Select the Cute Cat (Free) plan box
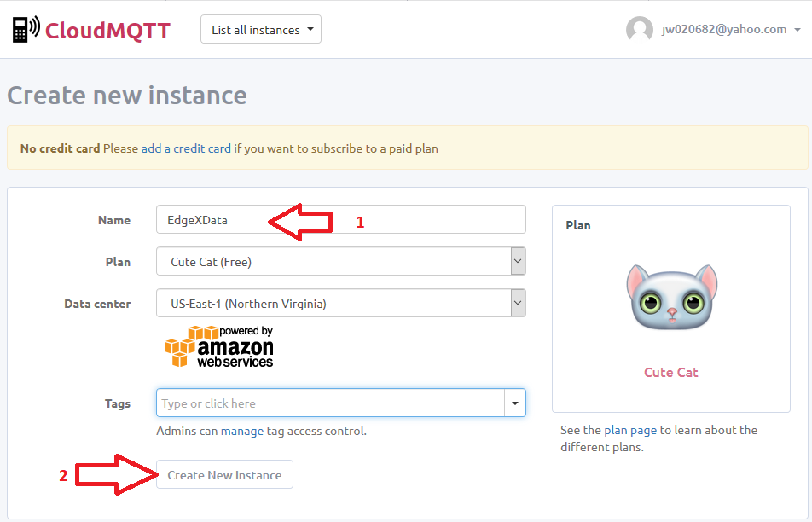This screenshot has height=522, width=812. coord(333,262)
